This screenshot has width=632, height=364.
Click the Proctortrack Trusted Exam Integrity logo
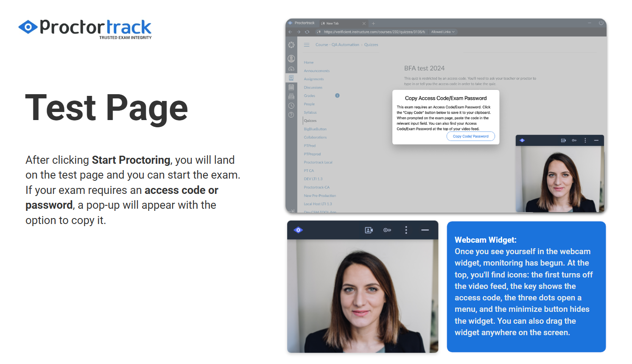(85, 29)
